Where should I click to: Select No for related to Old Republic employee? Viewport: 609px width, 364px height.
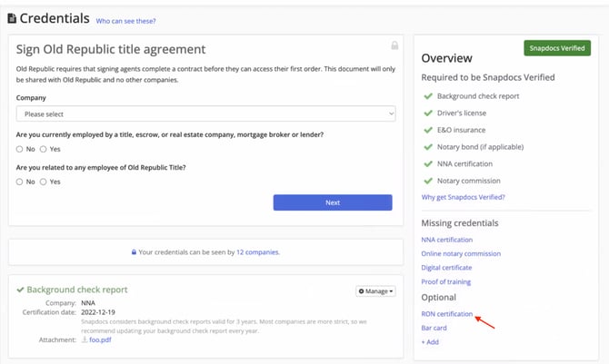[20, 182]
